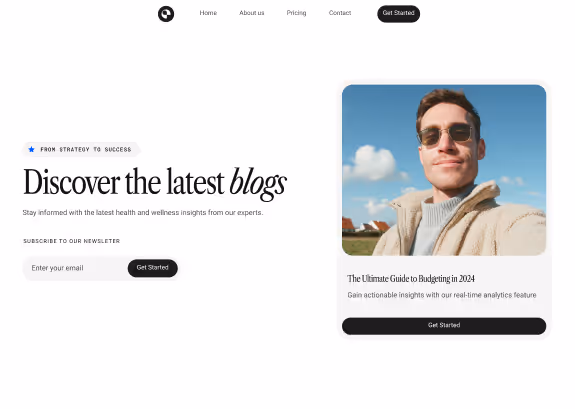Click the italic word blogs in the headline
The height and width of the screenshot is (409, 575).
tap(258, 183)
